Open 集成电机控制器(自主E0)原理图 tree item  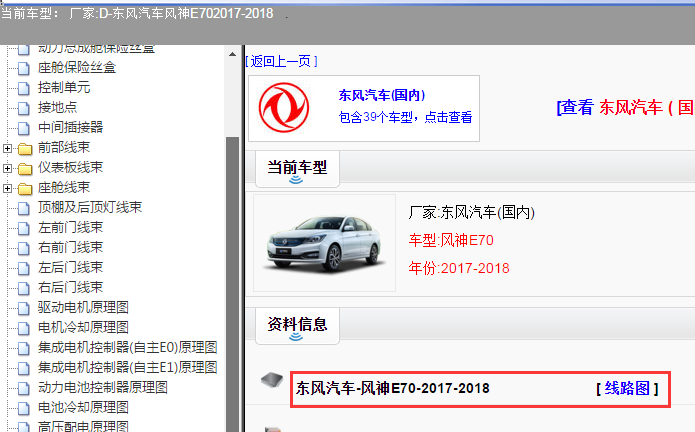point(128,348)
